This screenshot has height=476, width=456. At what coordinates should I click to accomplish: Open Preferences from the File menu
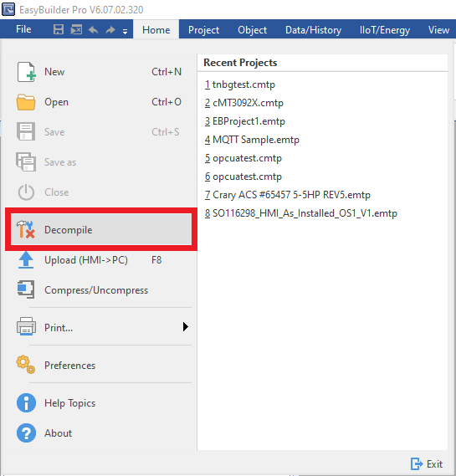(101, 365)
